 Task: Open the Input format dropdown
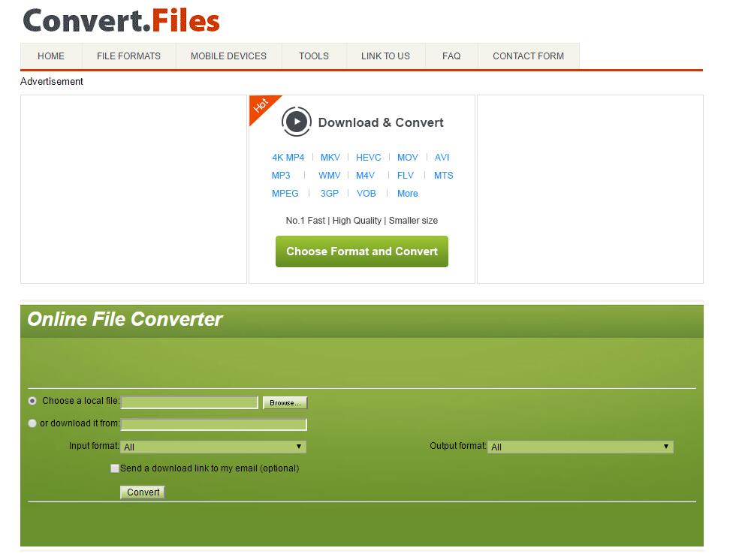pos(214,447)
